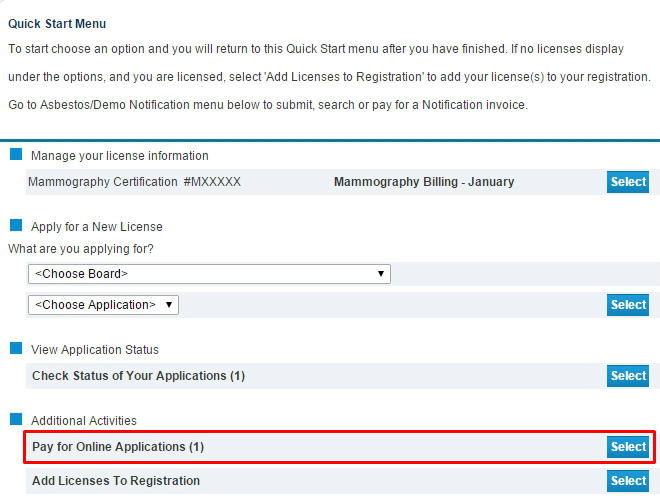Click Mammography Certification #MXXXXX entry
Image resolution: width=660 pixels, height=501 pixels.
[134, 182]
